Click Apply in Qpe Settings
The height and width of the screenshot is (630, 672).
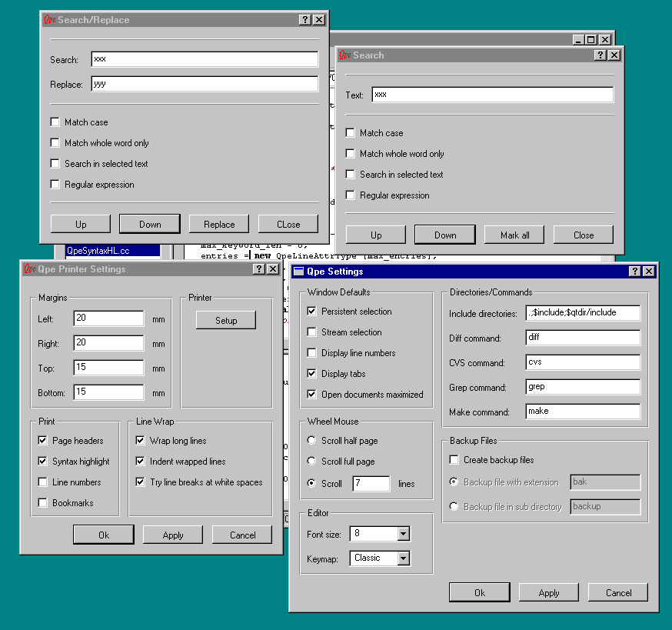pos(549,593)
